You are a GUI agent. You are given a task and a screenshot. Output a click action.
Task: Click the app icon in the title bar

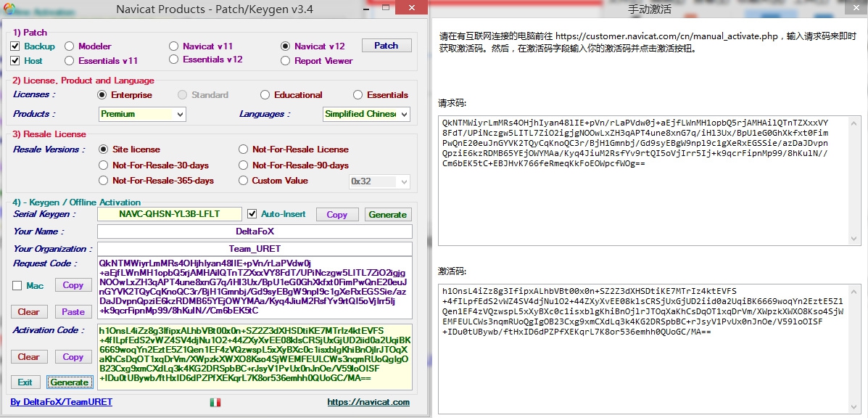coord(9,9)
